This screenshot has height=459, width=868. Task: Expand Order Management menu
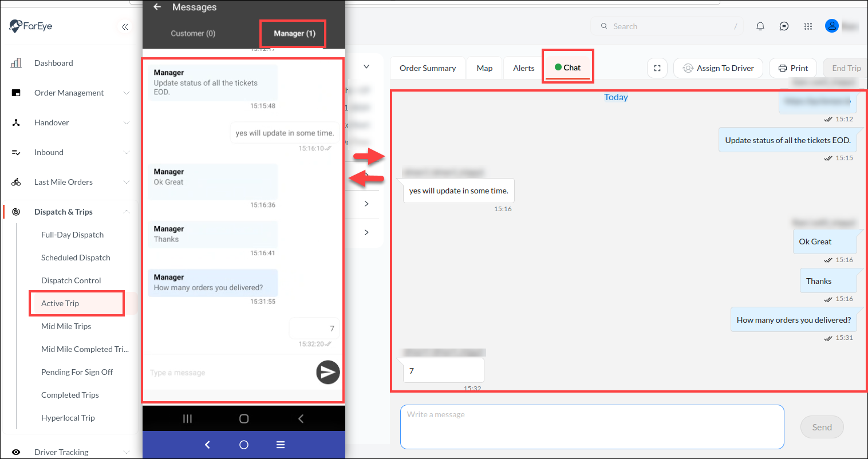pyautogui.click(x=127, y=93)
